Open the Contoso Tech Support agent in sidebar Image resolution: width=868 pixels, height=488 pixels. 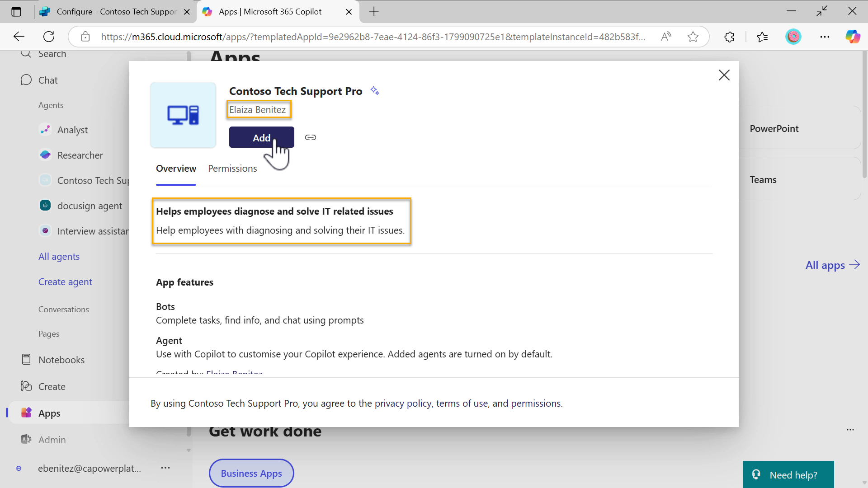pos(84,181)
